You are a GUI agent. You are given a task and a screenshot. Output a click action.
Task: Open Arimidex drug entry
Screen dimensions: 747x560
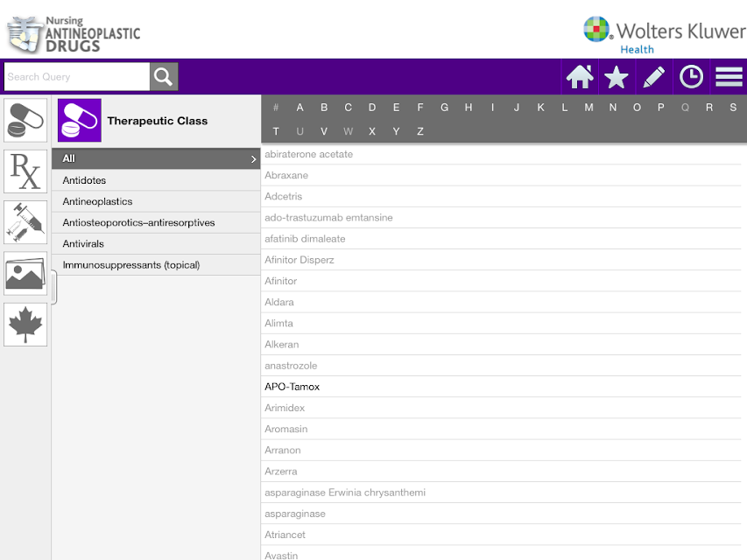(x=501, y=408)
